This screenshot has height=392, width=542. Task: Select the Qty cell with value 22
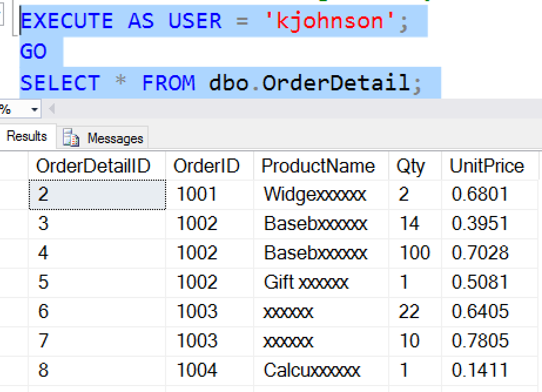coord(415,312)
